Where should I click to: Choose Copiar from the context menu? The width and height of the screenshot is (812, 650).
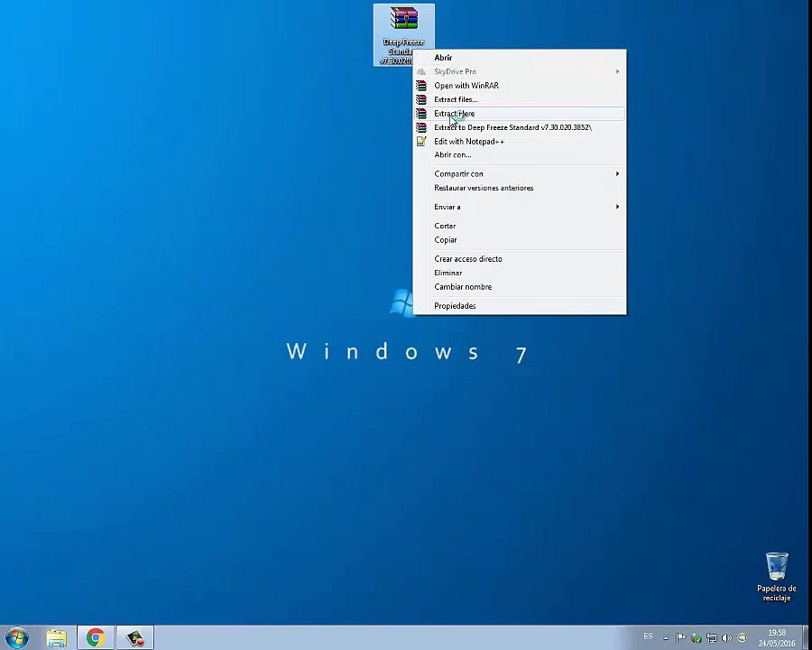520,239
